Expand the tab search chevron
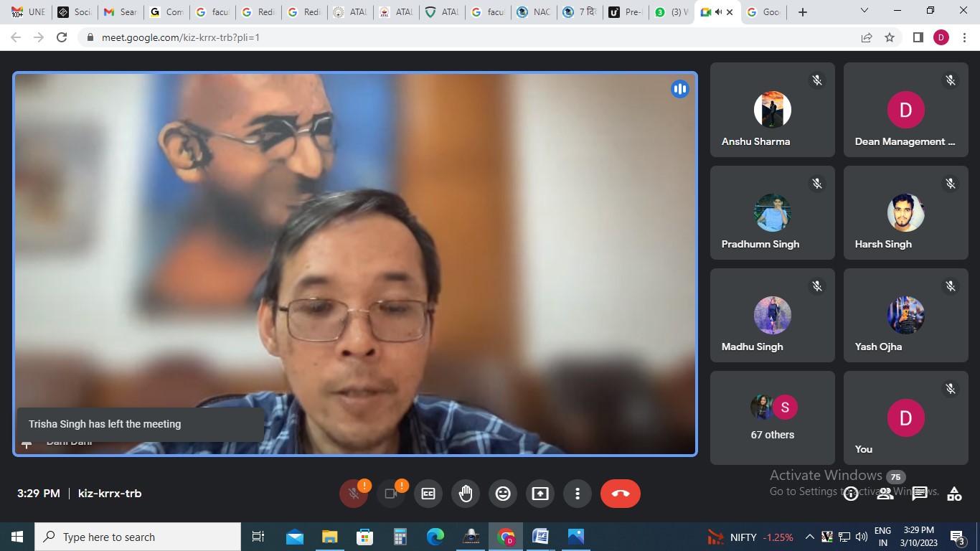 (864, 11)
